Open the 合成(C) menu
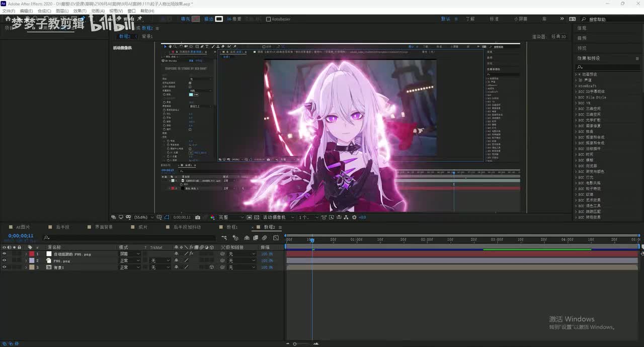The width and height of the screenshot is (644, 347). click(44, 11)
